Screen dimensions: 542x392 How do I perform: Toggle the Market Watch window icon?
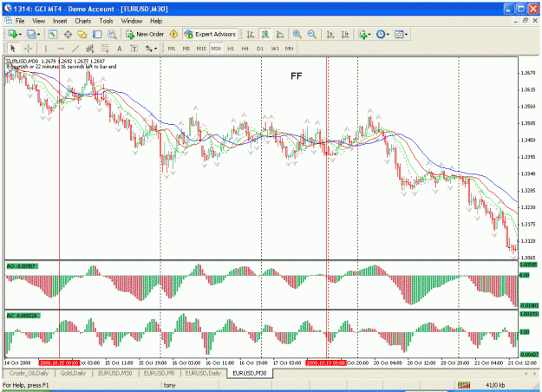[x=53, y=34]
